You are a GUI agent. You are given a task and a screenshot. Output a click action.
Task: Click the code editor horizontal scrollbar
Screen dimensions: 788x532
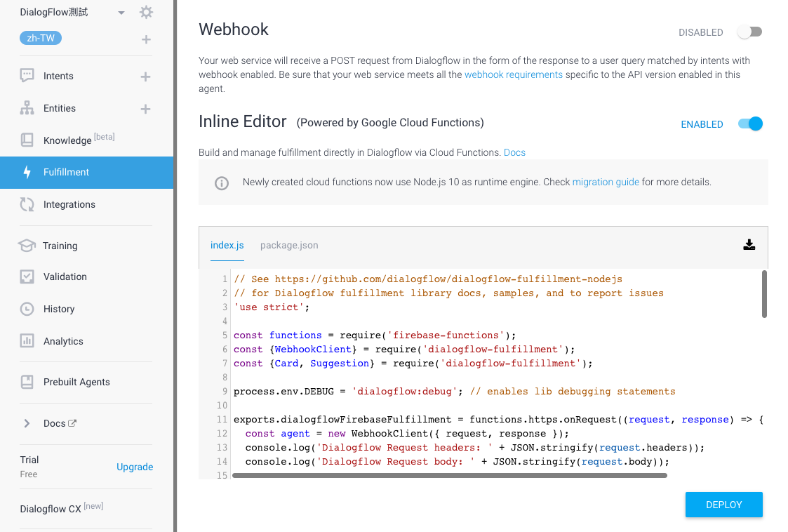click(449, 476)
